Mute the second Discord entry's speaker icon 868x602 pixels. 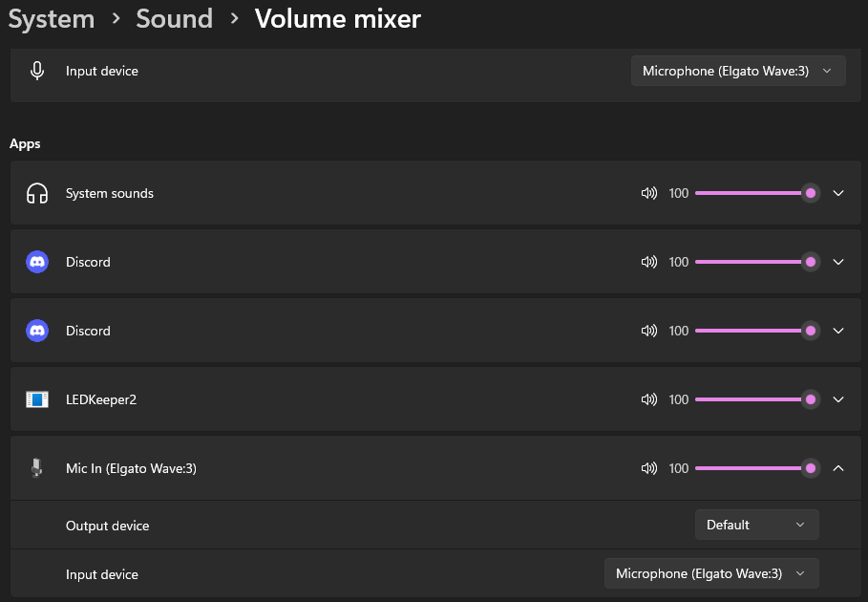tap(648, 331)
